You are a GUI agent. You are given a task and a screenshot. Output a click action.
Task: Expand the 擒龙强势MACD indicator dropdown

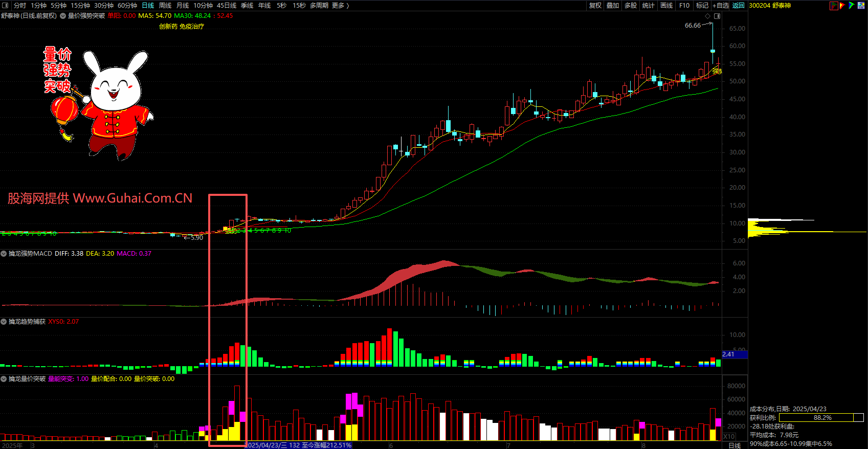[x=4, y=254]
